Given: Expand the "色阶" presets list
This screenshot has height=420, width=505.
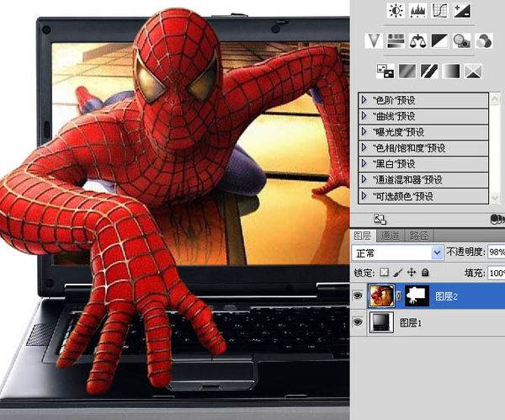Looking at the screenshot, I should (364, 99).
